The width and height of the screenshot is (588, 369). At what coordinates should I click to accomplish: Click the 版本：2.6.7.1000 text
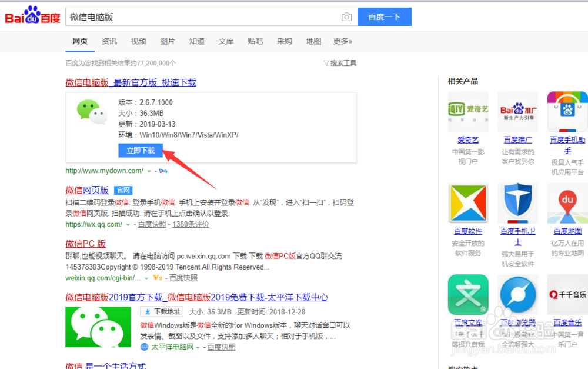[145, 102]
